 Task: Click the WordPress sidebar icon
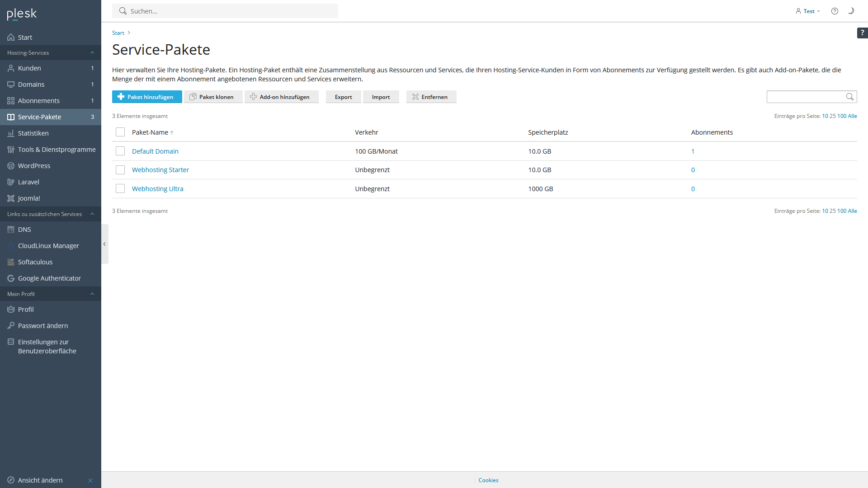(x=11, y=166)
